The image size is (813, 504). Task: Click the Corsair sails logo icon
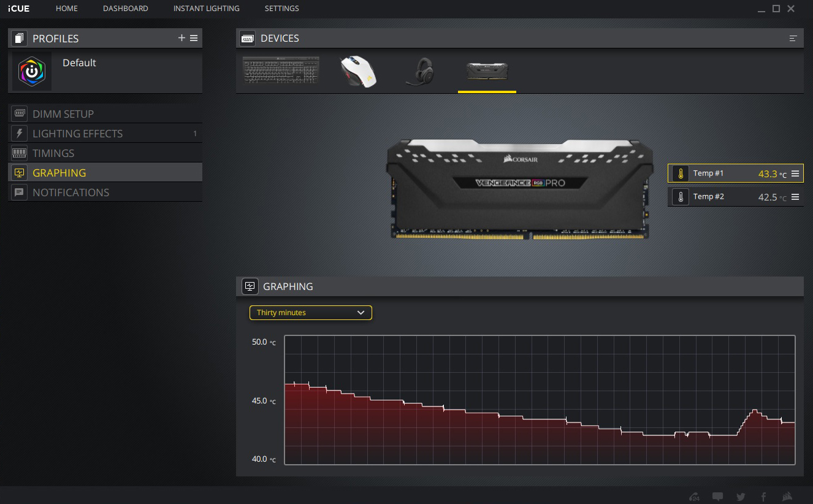pyautogui.click(x=788, y=497)
